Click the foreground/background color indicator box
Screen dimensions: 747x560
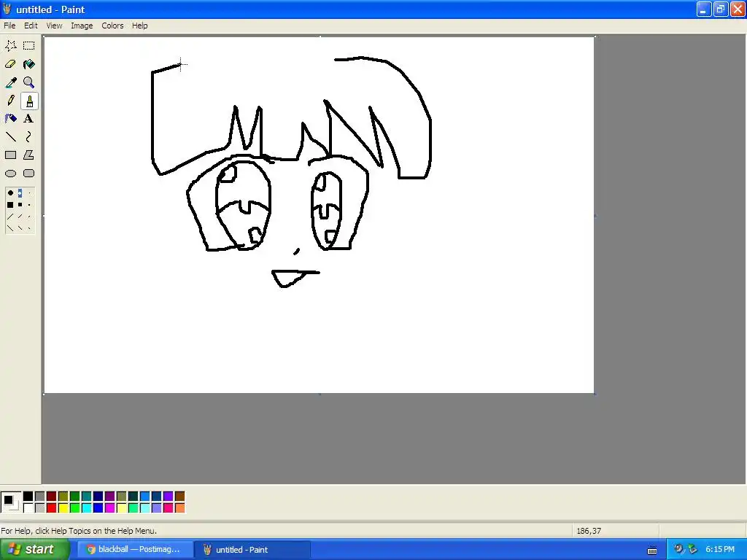click(11, 502)
